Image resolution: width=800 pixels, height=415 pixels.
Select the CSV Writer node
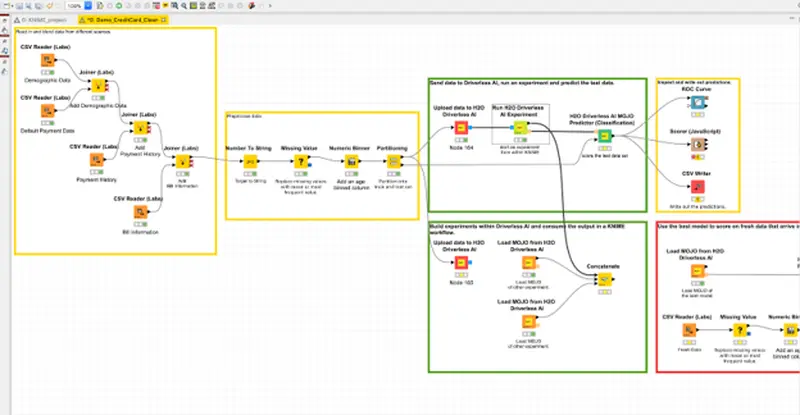click(x=698, y=186)
